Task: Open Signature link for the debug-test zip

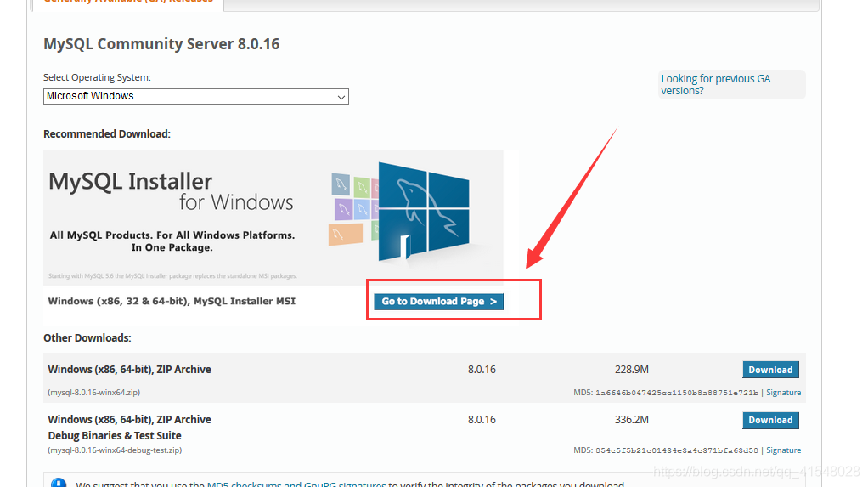Action: [783, 450]
